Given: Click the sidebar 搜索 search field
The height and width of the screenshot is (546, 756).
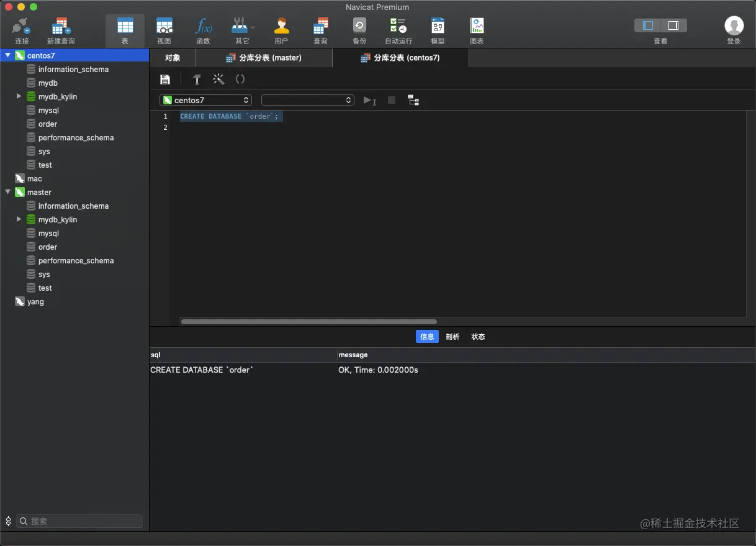Looking at the screenshot, I should [79, 521].
